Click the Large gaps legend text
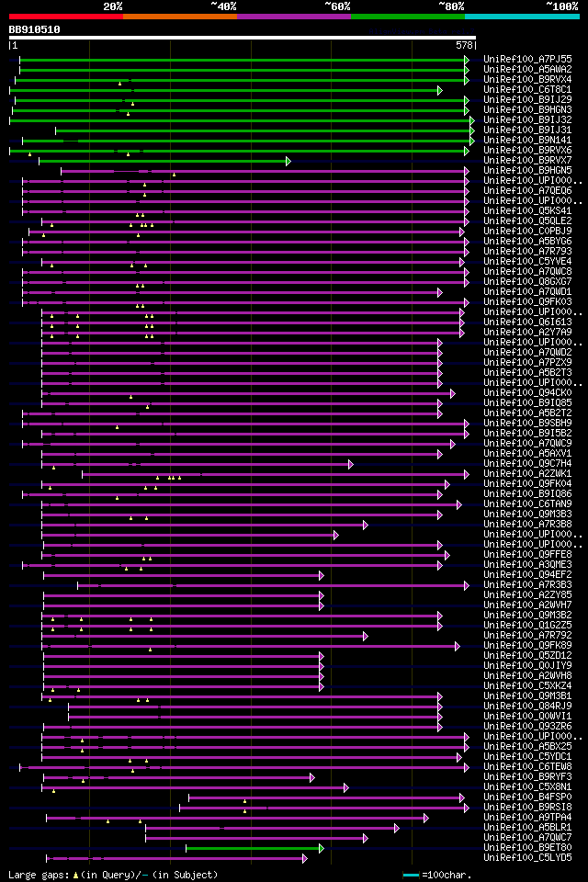 click(x=113, y=876)
